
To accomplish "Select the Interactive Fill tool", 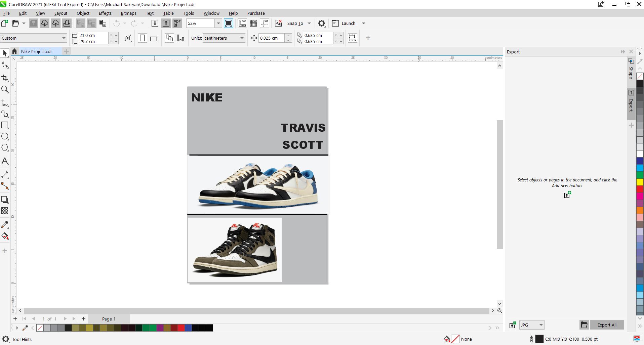I will (5, 236).
